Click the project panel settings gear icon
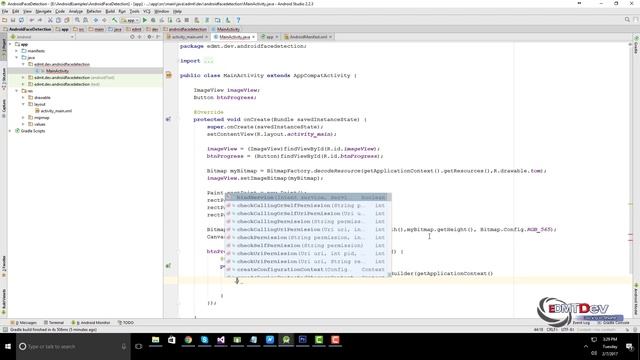This screenshot has height=360, width=640. pos(149,37)
